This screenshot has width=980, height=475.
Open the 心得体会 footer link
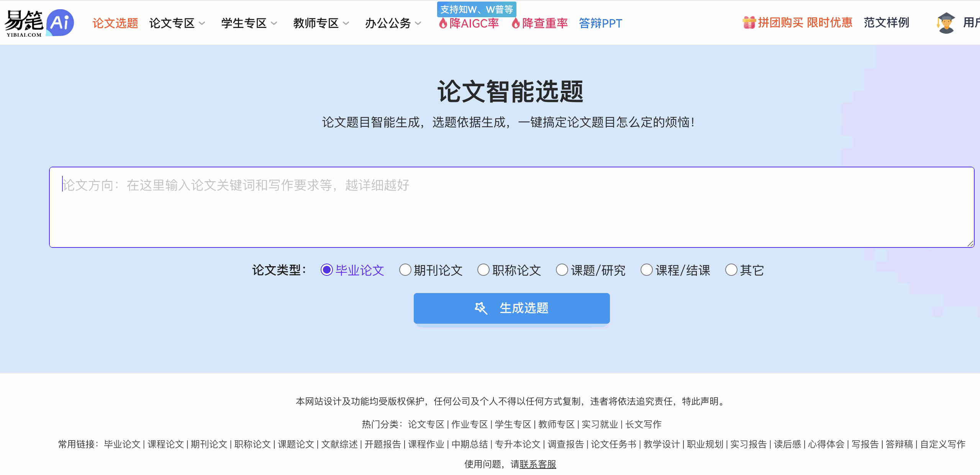[x=826, y=444]
